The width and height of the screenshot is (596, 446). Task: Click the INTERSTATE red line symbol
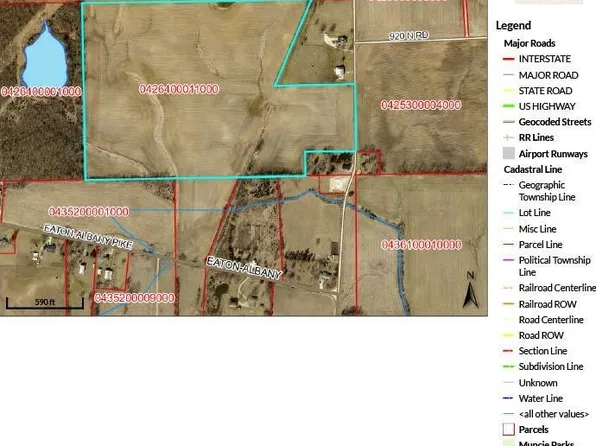509,59
